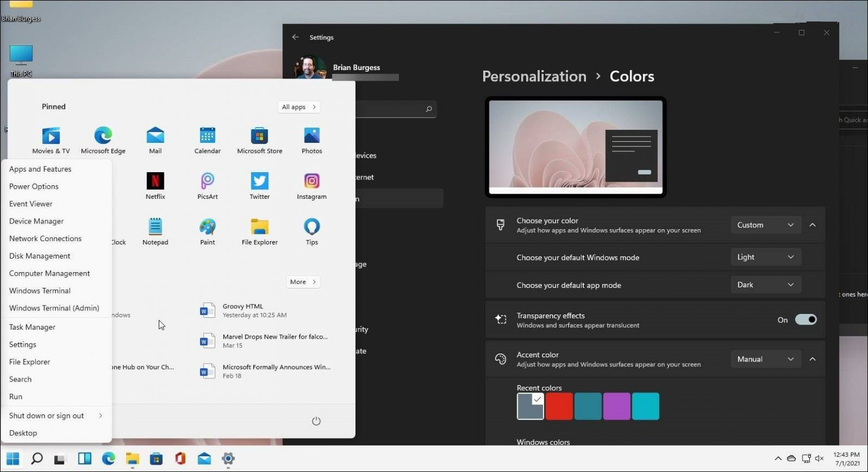Open the Choose your color dropdown

click(x=766, y=225)
